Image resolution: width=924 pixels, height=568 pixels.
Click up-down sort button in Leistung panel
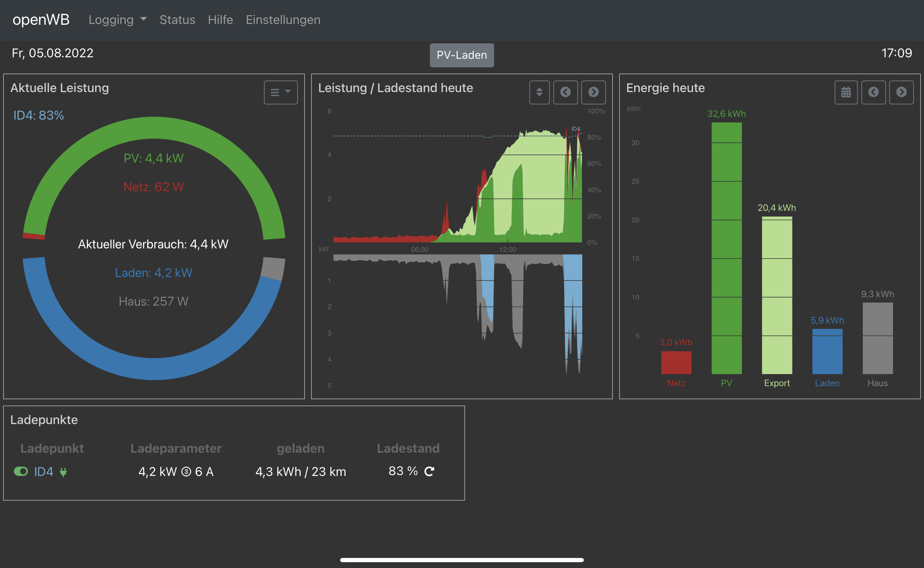pyautogui.click(x=539, y=92)
